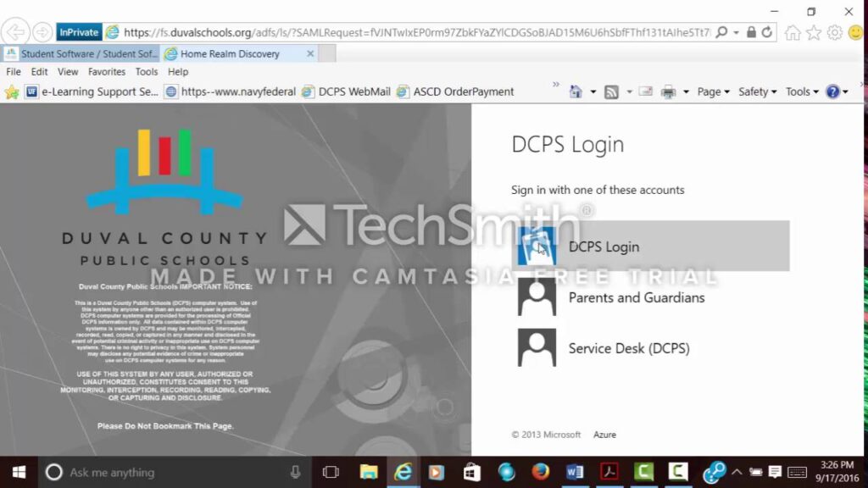Open ASCD OrderPayment favorite link
The width and height of the screenshot is (868, 488).
click(x=455, y=91)
